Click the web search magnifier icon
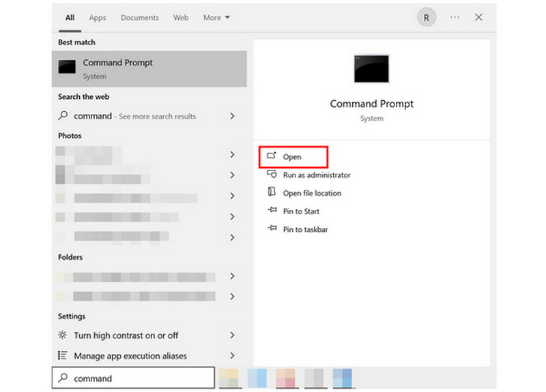This screenshot has width=546, height=392. pos(63,117)
